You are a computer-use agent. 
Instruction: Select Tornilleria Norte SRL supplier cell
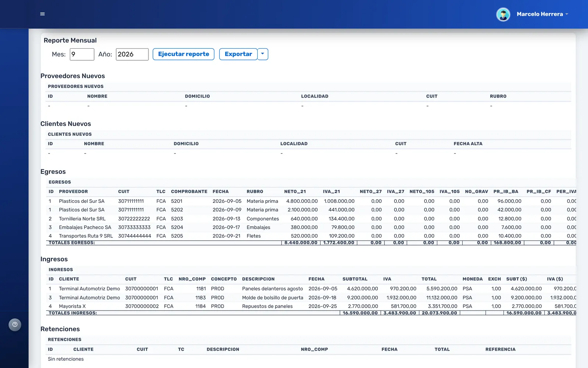tap(82, 219)
